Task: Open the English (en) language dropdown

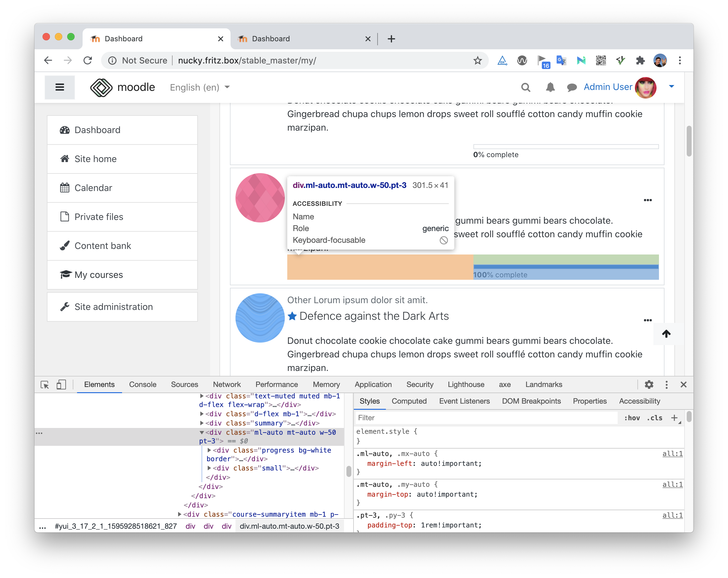Action: (200, 88)
